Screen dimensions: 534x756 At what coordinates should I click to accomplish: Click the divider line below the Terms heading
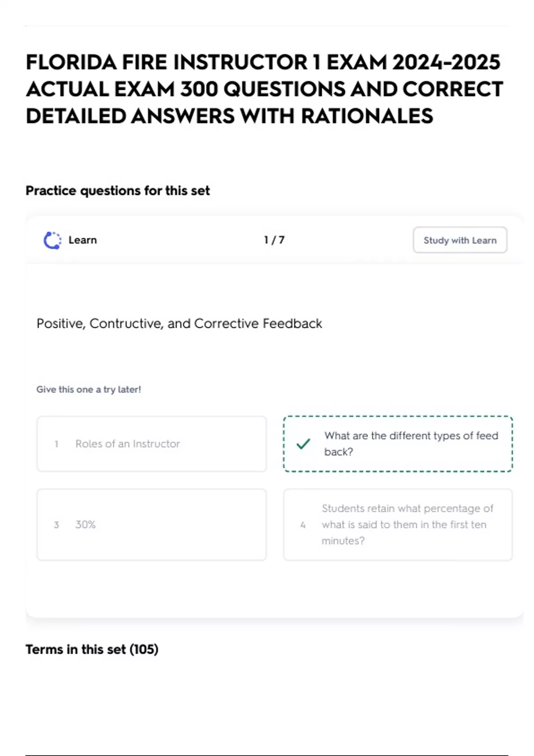[x=266, y=755]
